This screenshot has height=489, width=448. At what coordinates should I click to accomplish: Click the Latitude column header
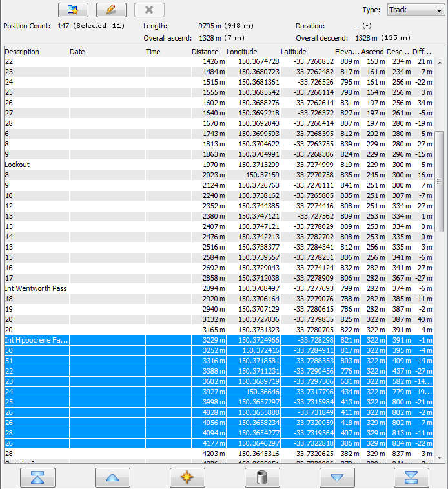click(293, 52)
